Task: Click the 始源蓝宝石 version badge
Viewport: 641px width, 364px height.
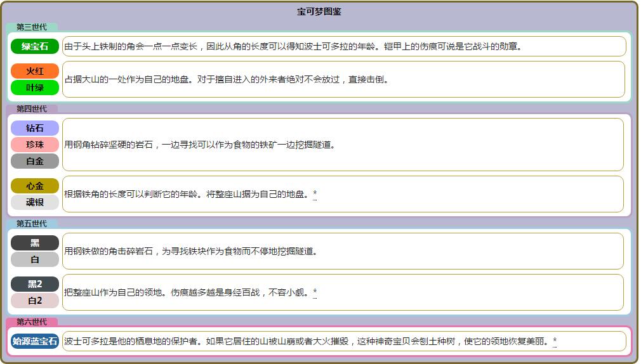Action: click(x=35, y=341)
